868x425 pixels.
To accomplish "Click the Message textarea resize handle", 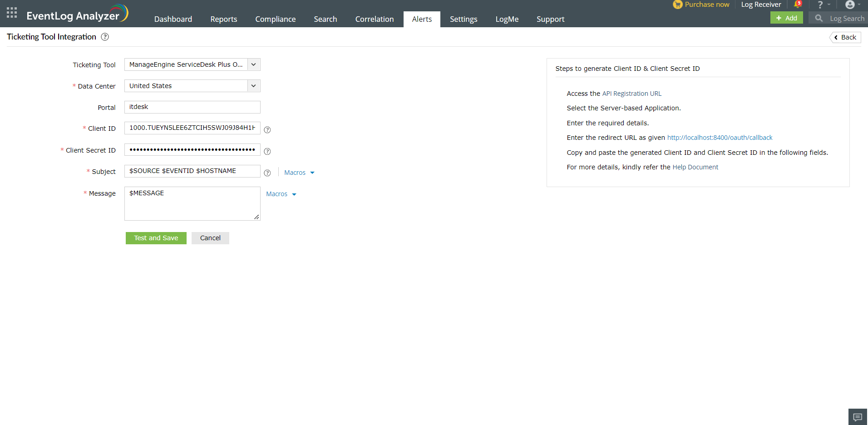I will click(x=256, y=217).
